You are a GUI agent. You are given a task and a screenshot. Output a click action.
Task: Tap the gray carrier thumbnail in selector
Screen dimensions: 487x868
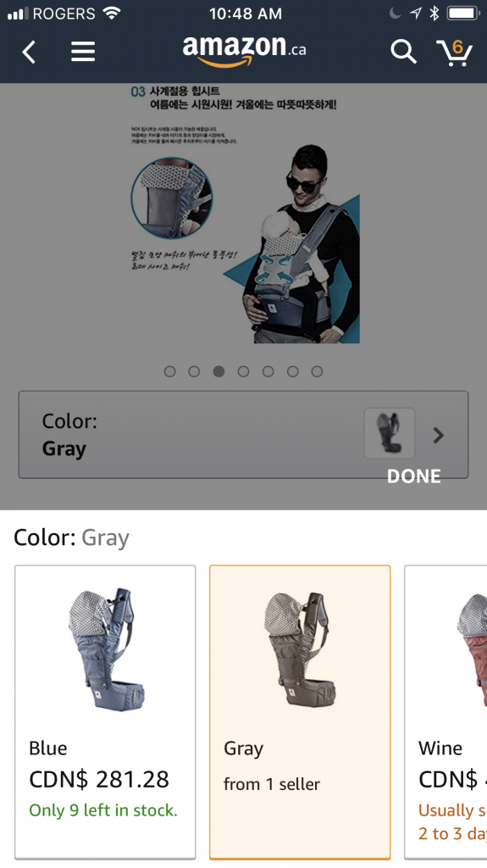[389, 433]
